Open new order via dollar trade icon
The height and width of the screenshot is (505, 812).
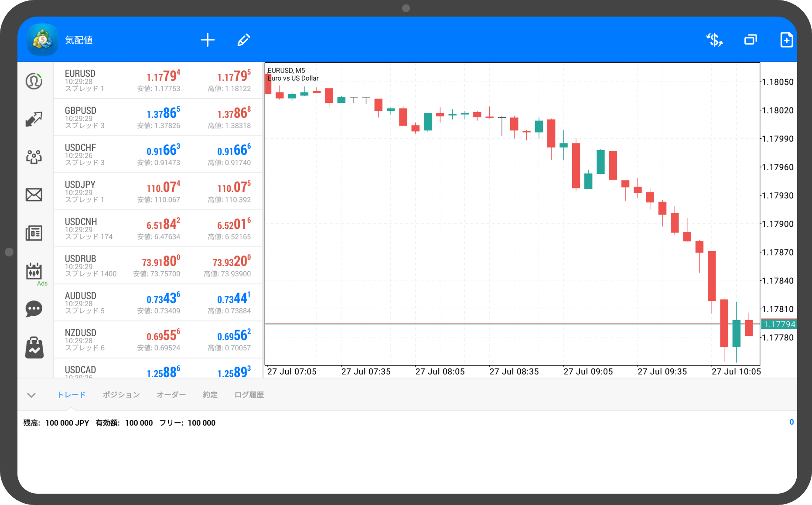pos(714,40)
